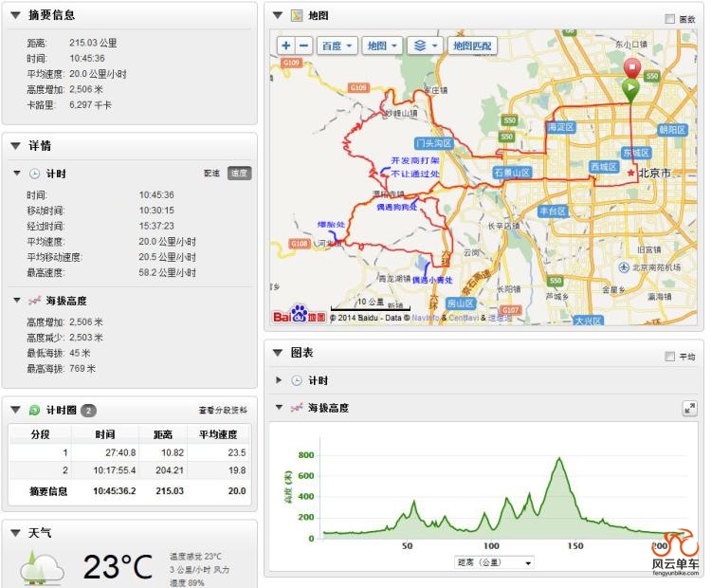Open the map layers stack dropdown
The image size is (711, 588).
[x=423, y=46]
